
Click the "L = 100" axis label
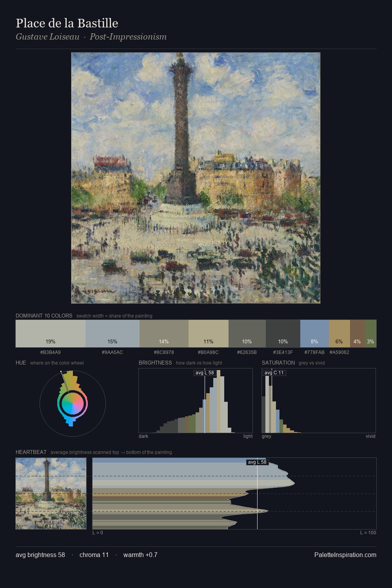[x=368, y=533]
